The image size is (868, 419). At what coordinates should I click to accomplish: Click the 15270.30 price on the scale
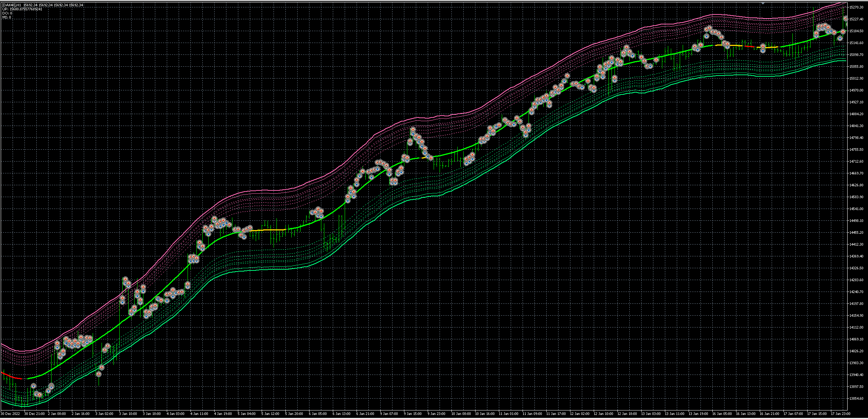coord(857,7)
